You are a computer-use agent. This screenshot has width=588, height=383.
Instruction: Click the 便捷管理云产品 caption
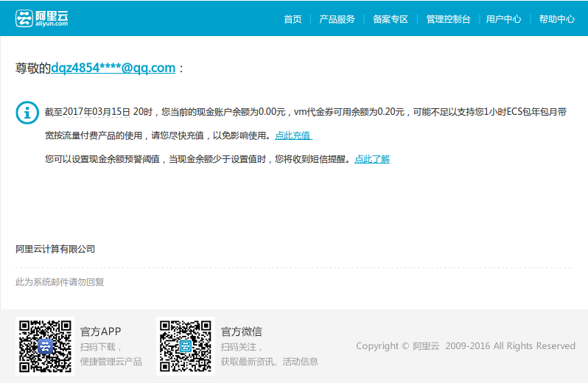[111, 361]
